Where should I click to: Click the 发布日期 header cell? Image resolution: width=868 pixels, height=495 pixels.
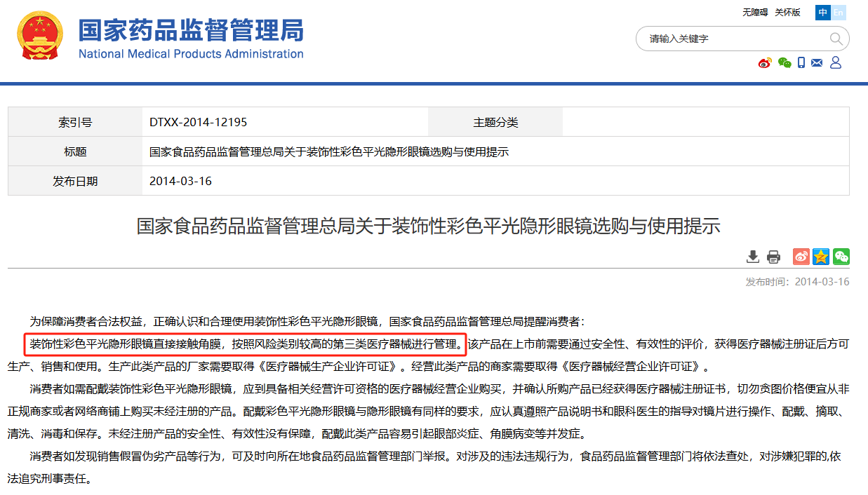(75, 181)
